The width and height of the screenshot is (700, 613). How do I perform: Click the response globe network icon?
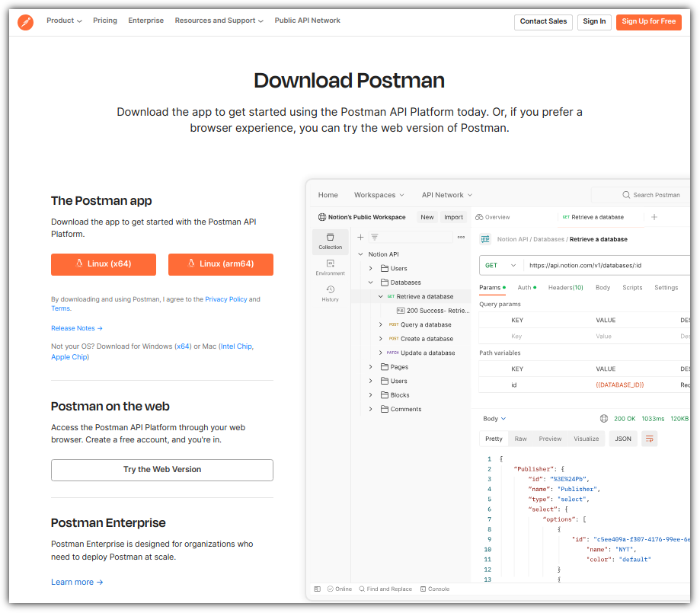(x=604, y=419)
